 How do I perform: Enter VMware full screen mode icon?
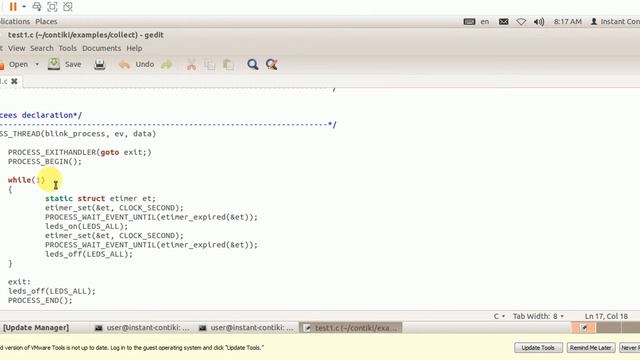pyautogui.click(x=52, y=7)
